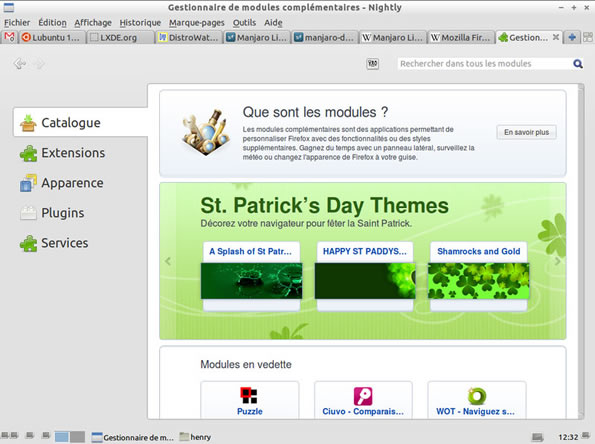Open the Édition menu

52,23
